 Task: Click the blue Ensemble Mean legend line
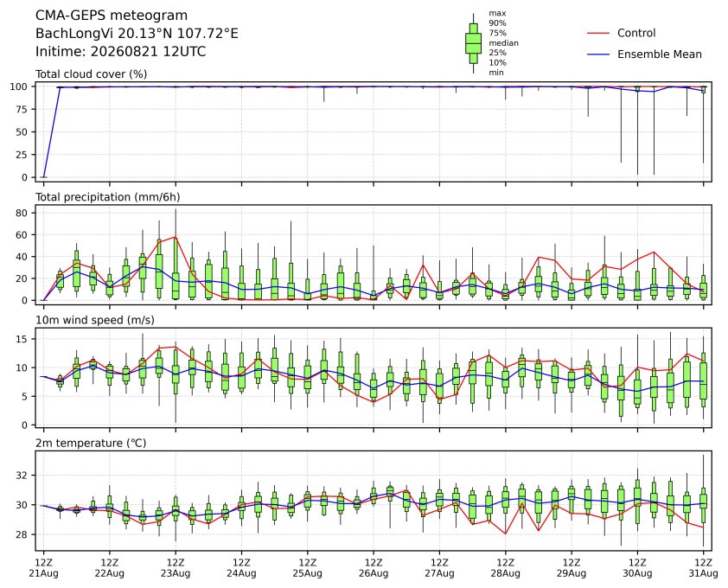(598, 54)
